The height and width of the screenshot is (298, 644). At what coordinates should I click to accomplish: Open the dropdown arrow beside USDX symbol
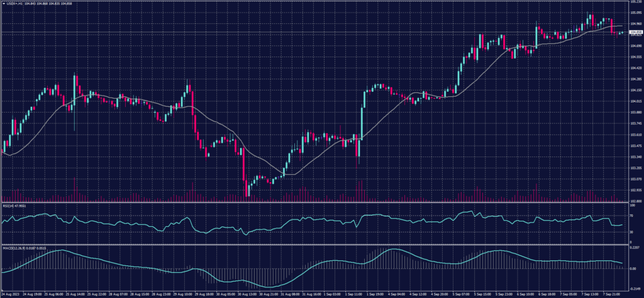click(3, 3)
